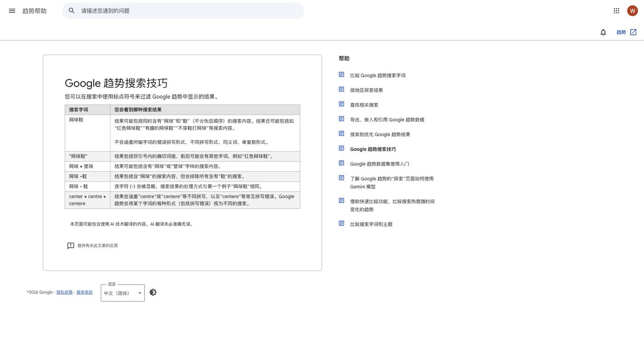The width and height of the screenshot is (644, 362).
Task: Click article icon for 比较 Google 趋势搜索字词
Action: pos(341,74)
